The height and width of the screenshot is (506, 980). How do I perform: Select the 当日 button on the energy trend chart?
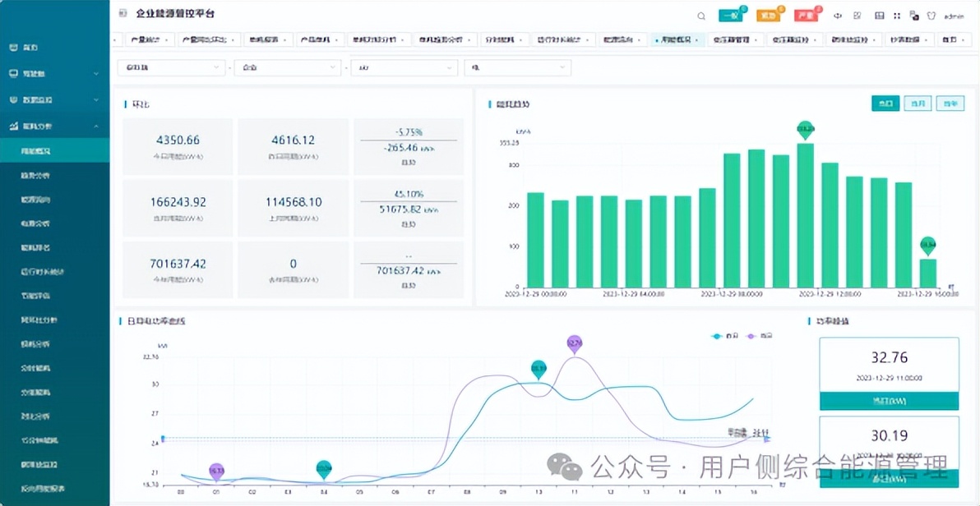point(885,103)
